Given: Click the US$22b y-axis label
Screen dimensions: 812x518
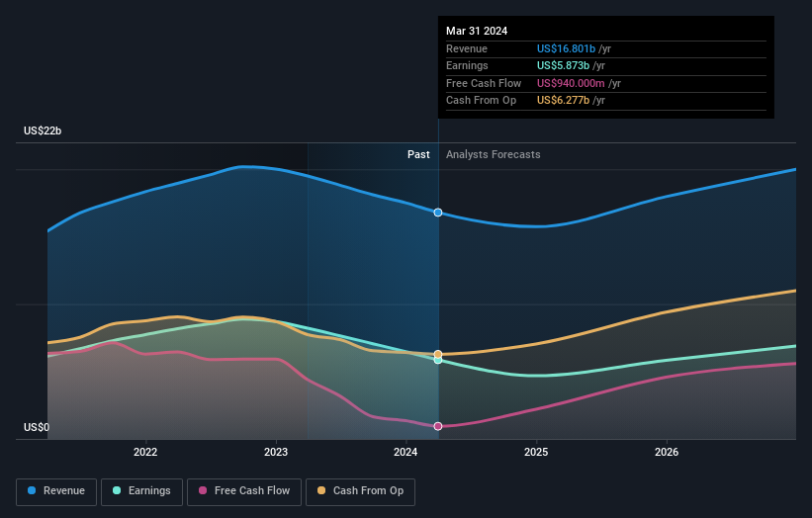Looking at the screenshot, I should pyautogui.click(x=43, y=130).
